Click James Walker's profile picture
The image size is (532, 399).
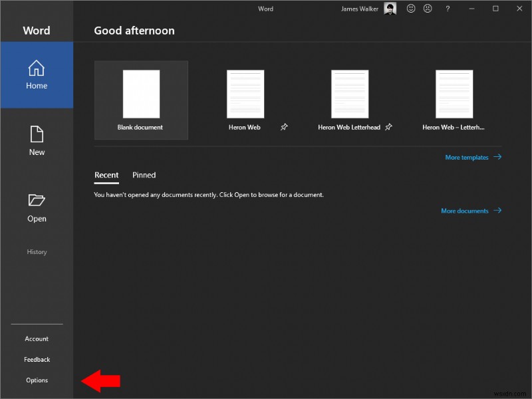click(389, 9)
